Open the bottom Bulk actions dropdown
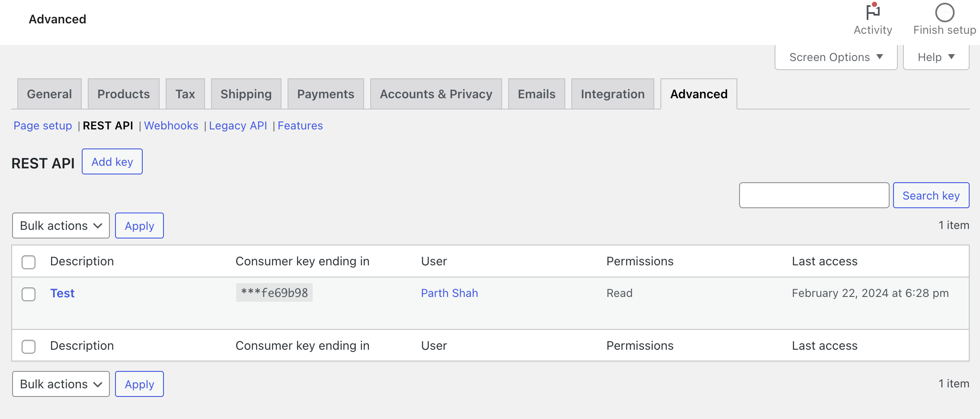The height and width of the screenshot is (419, 980). pyautogui.click(x=61, y=384)
